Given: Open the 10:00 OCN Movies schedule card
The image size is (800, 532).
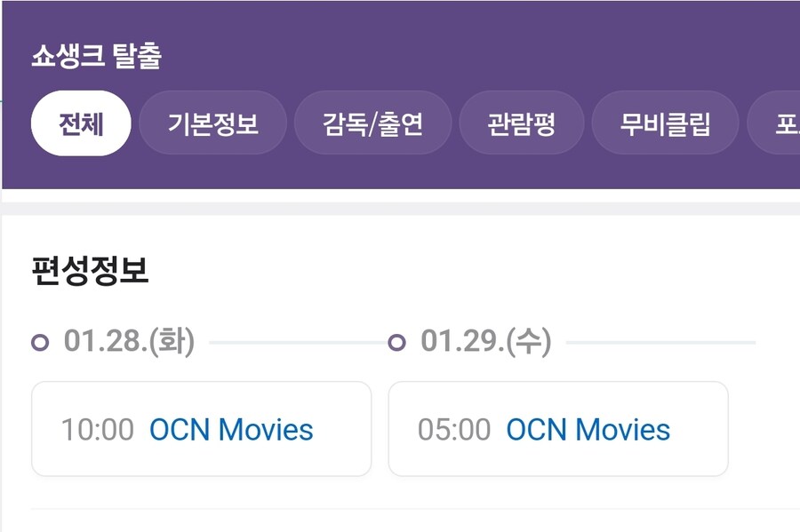Looking at the screenshot, I should pos(201,429).
